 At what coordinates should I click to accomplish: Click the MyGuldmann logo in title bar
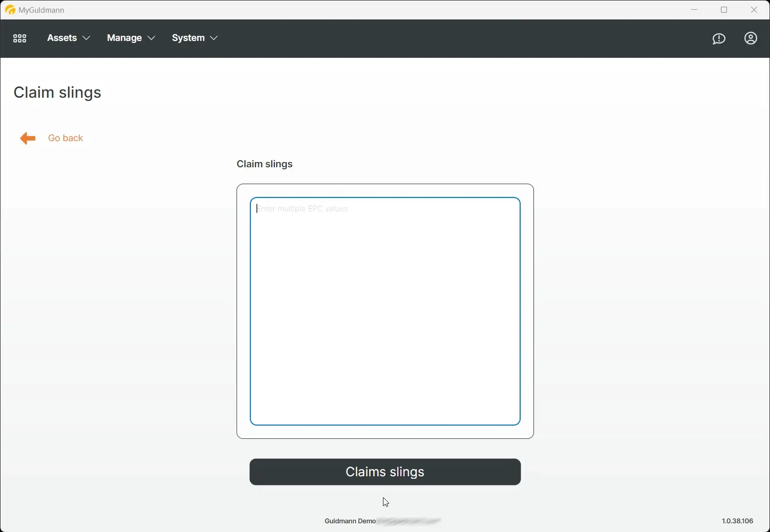(10, 10)
